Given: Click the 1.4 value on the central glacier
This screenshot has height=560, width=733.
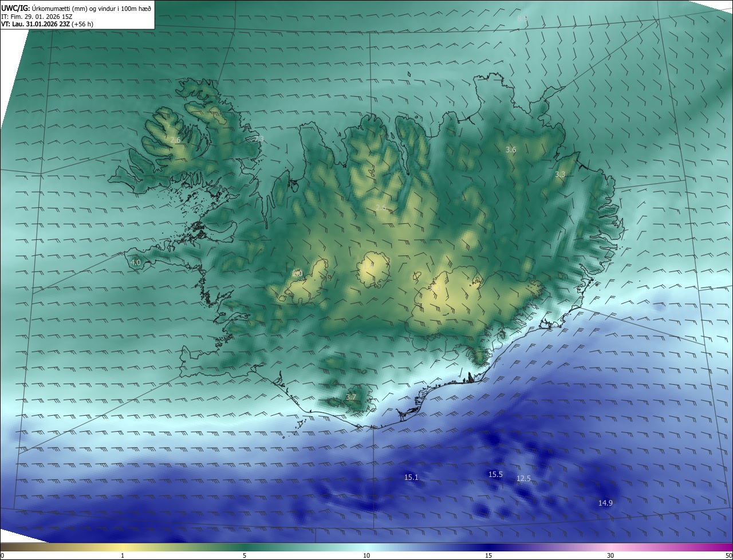Looking at the screenshot, I should pyautogui.click(x=368, y=266).
